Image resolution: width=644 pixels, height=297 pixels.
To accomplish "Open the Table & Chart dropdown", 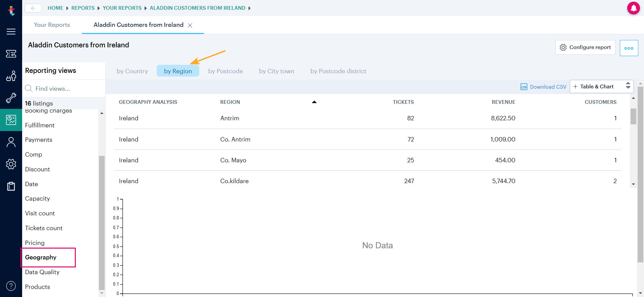I will pos(601,86).
